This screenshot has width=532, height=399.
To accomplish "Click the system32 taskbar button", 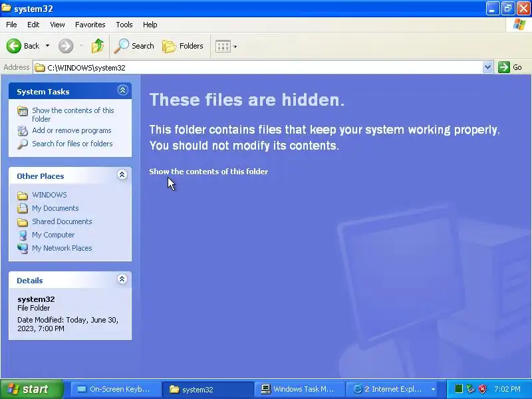I will (207, 389).
